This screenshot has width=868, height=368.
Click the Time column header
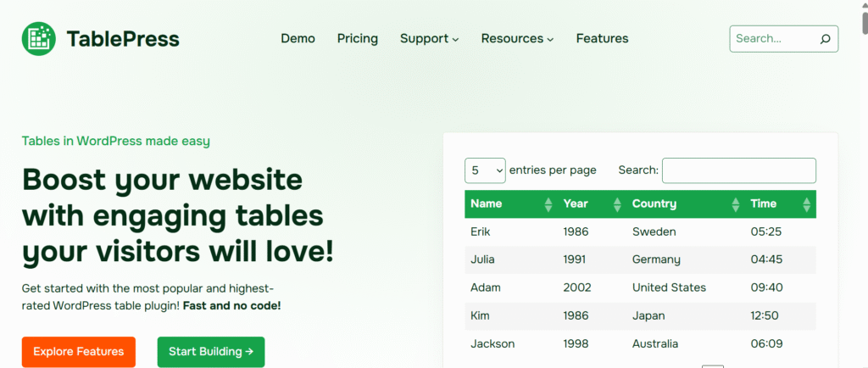[x=781, y=204]
